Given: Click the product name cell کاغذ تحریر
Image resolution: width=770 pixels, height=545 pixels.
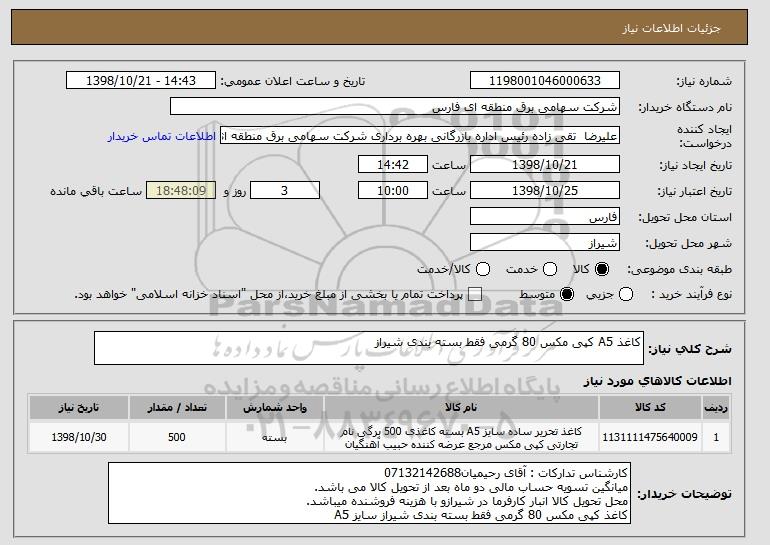Looking at the screenshot, I should pyautogui.click(x=462, y=437).
